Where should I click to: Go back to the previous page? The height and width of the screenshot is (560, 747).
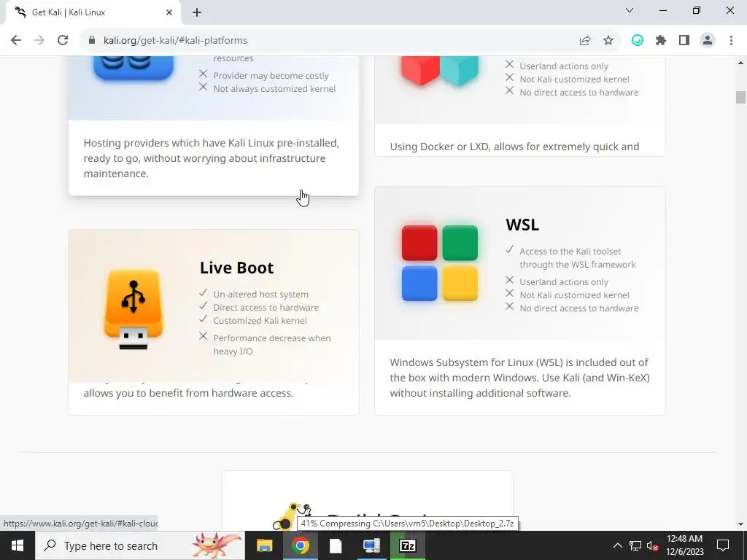pos(16,41)
